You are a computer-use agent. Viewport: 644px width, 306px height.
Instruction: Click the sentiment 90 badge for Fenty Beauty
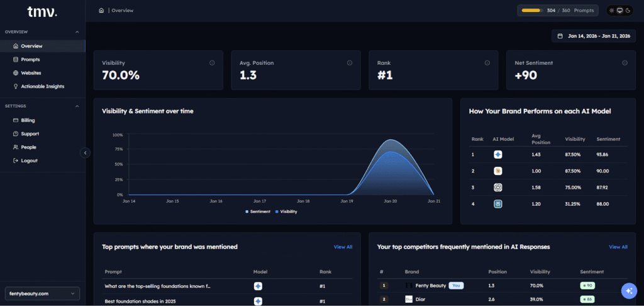tap(588, 285)
